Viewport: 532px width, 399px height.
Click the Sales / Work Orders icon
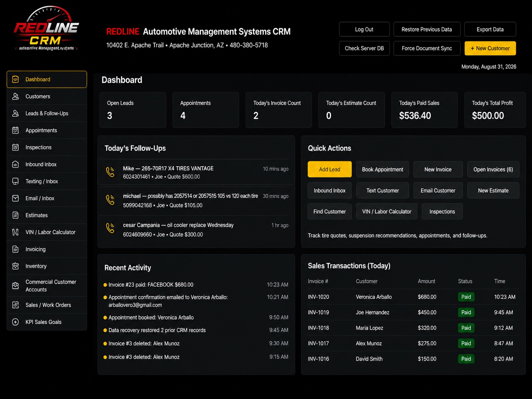[15, 305]
